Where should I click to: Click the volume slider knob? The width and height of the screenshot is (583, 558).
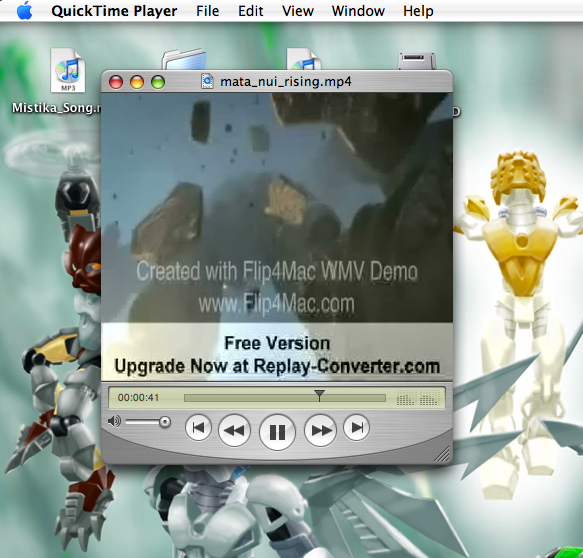point(165,422)
